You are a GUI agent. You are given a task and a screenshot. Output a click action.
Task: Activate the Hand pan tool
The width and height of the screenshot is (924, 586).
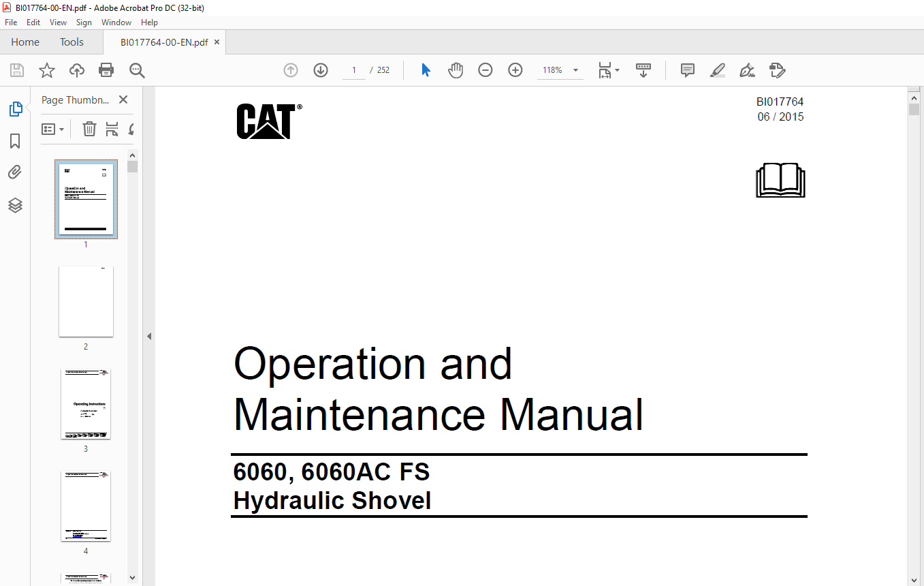tap(456, 70)
